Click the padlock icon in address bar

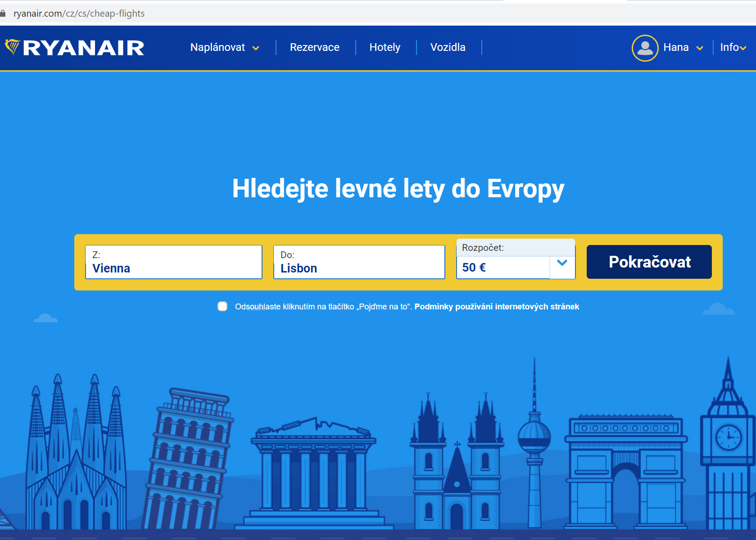click(x=3, y=14)
